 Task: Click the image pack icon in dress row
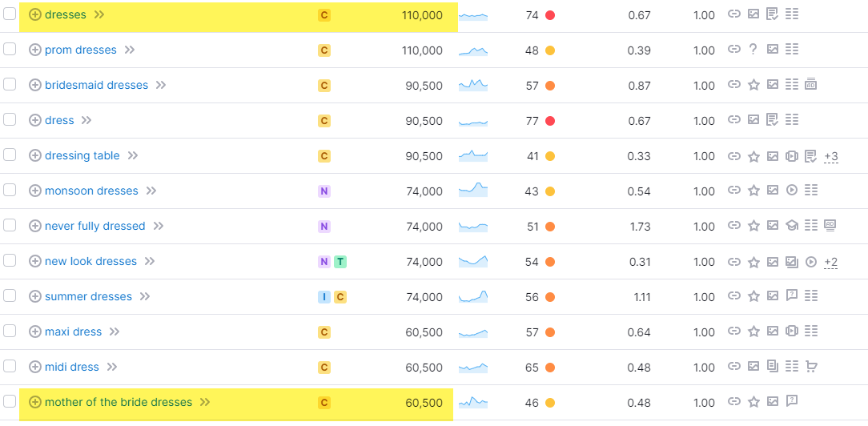pyautogui.click(x=753, y=119)
